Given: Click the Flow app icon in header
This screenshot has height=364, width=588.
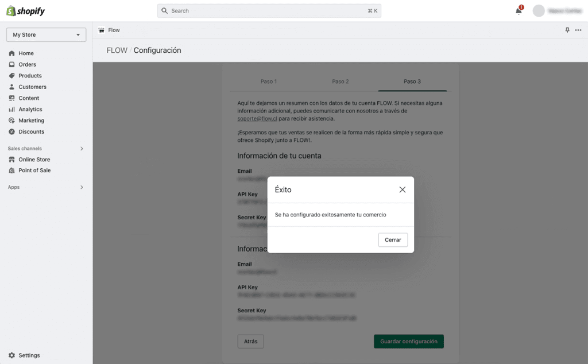Looking at the screenshot, I should [101, 30].
